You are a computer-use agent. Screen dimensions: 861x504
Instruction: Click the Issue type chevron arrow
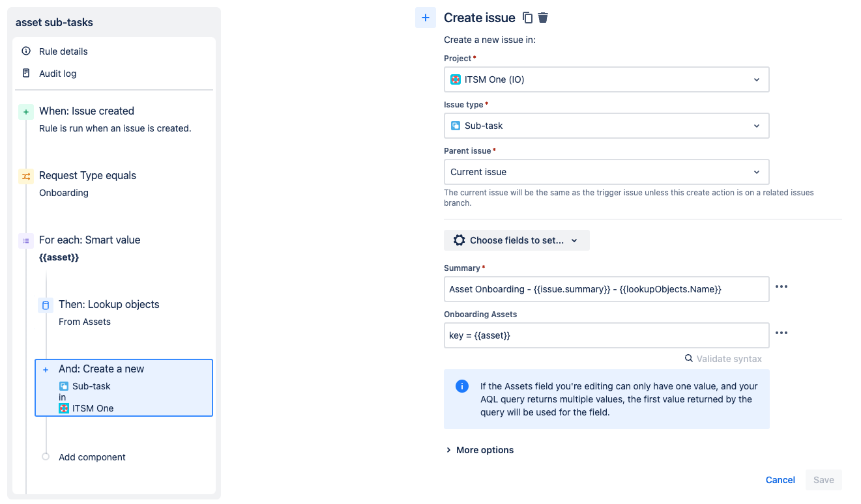tap(757, 126)
